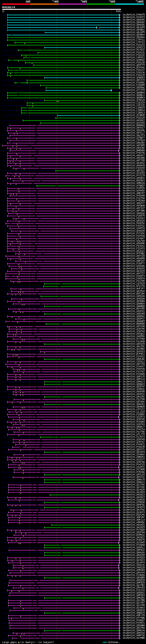
Task: Open hit UniRef100_Q96360
Action: tap(133, 597)
